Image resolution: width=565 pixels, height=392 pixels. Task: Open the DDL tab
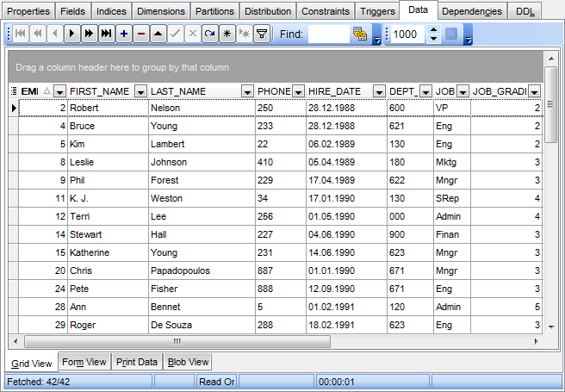(x=525, y=11)
